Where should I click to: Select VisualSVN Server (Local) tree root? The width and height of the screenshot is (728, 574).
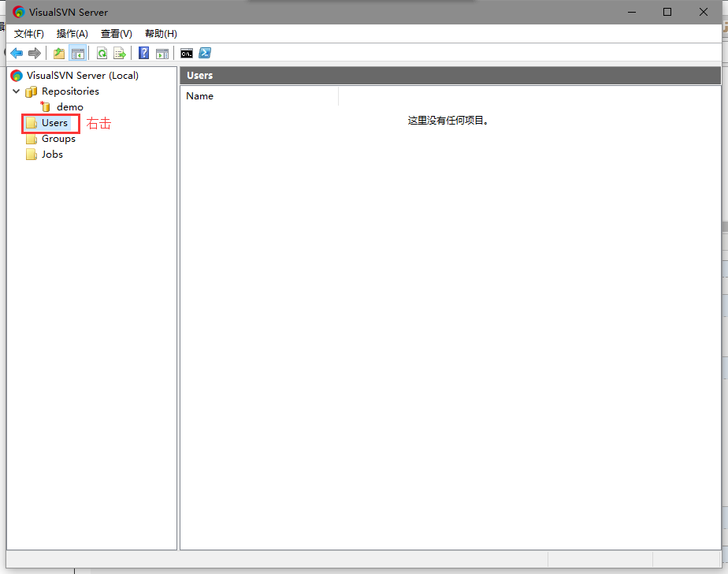click(83, 75)
